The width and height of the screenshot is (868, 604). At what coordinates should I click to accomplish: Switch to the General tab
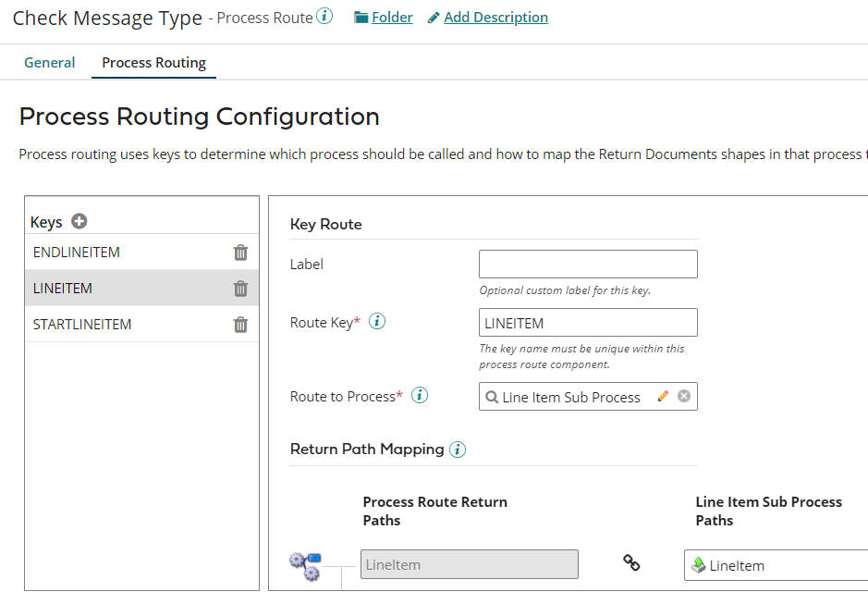50,63
